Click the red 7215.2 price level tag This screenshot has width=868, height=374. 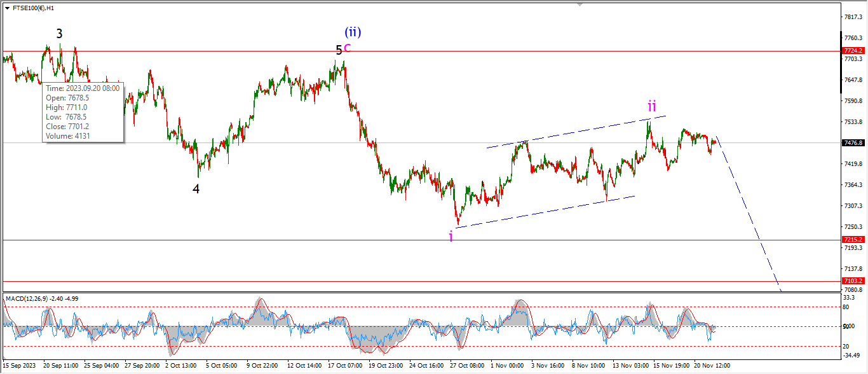click(x=852, y=240)
